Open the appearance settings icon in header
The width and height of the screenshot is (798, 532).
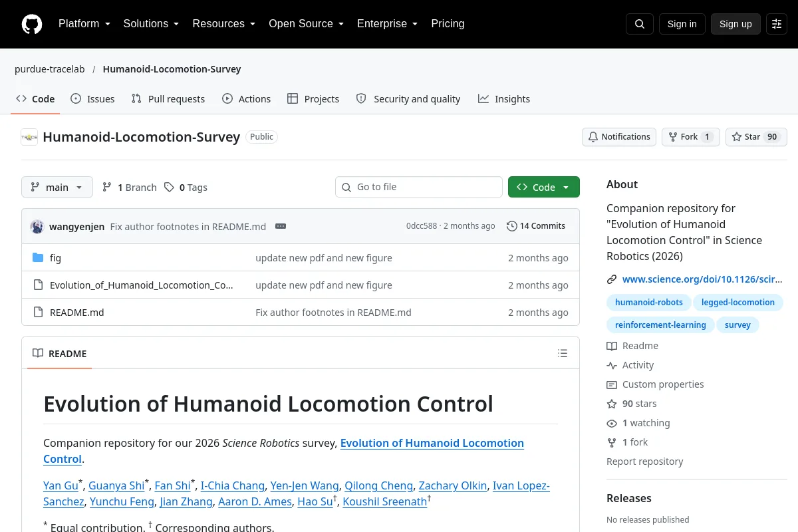click(777, 24)
